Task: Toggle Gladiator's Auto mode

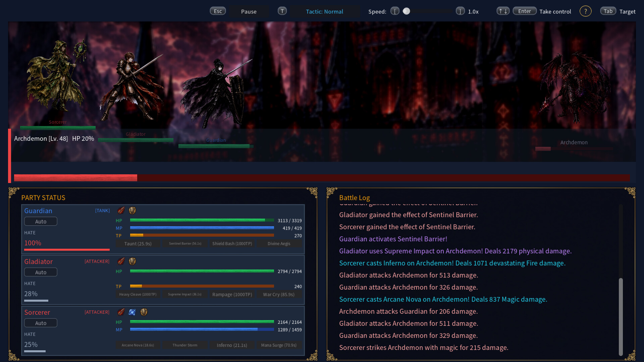Action: pos(41,272)
